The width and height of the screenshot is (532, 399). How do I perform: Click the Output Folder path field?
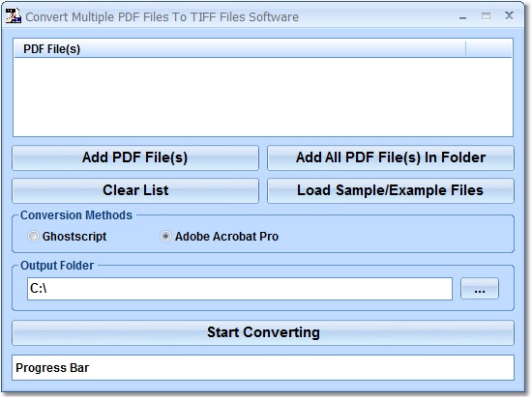240,289
